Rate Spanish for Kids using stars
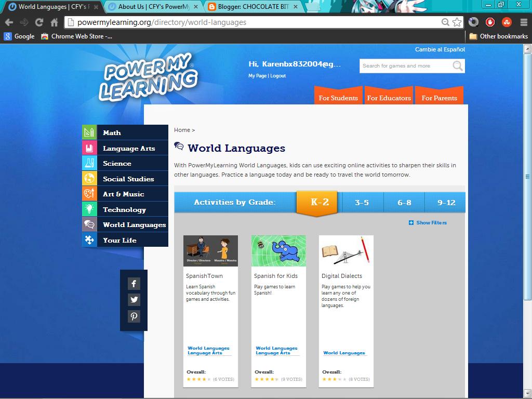The height and width of the screenshot is (399, 532). coord(267,379)
